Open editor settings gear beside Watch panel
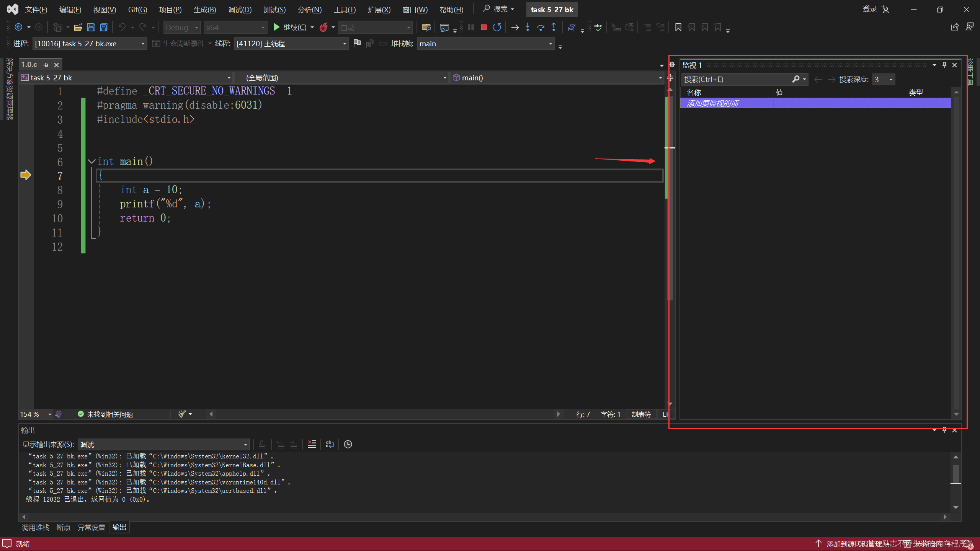Screen dimensions: 980x551 click(672, 65)
